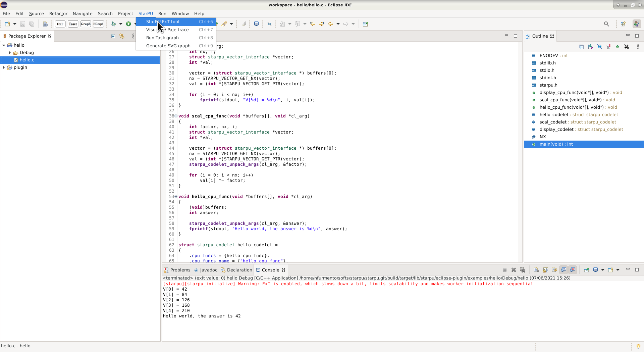This screenshot has width=644, height=352.
Task: Click the Clear Console icon
Action: pos(536,270)
